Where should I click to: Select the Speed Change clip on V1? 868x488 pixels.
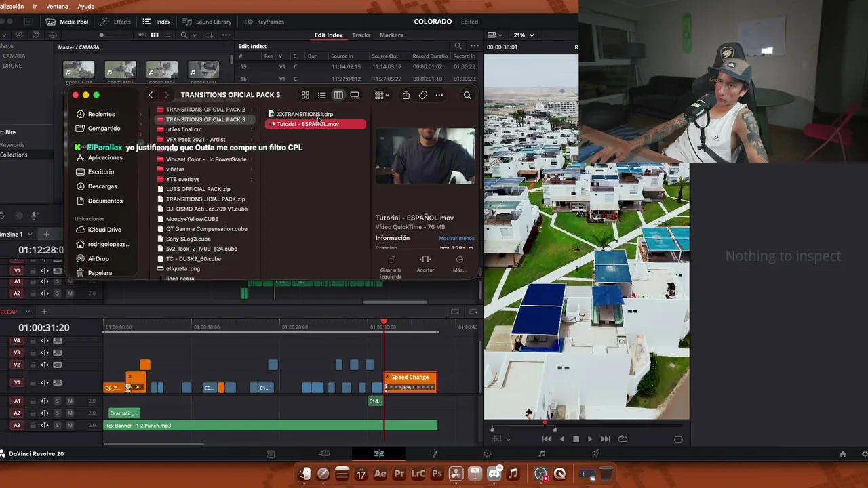[410, 382]
